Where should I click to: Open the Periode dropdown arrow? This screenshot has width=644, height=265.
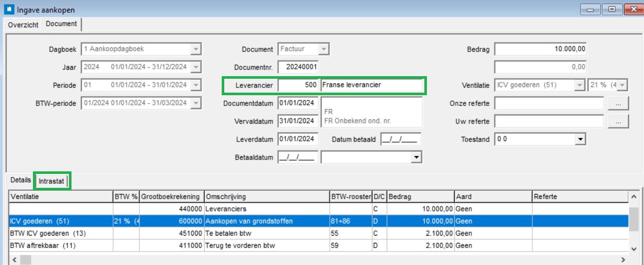click(x=195, y=85)
